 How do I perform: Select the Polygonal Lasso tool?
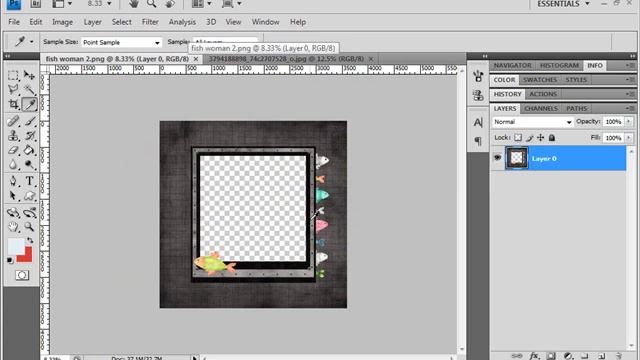(x=13, y=89)
